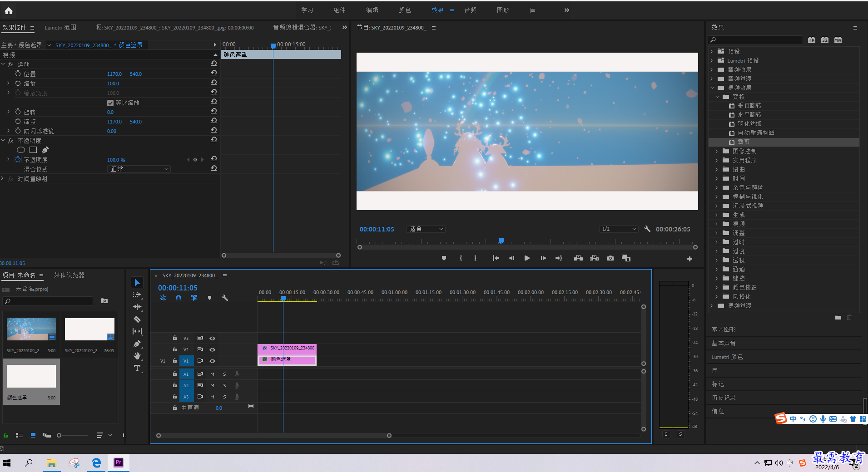Screen dimensions: 868x472
Task: Create ellipse mask under opacity
Action: [x=21, y=150]
